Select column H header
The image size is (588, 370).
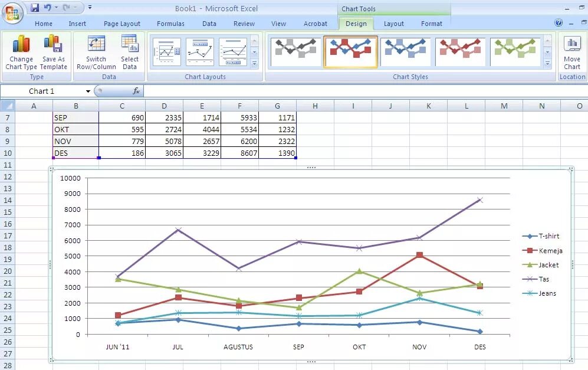315,106
